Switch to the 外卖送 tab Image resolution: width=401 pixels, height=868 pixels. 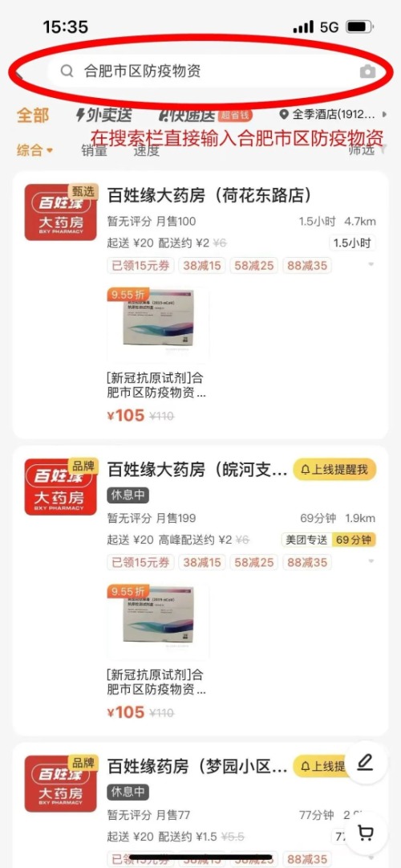pos(103,115)
